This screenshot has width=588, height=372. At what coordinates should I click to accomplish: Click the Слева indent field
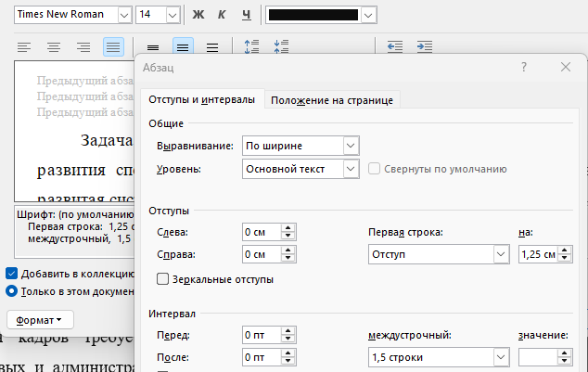262,232
